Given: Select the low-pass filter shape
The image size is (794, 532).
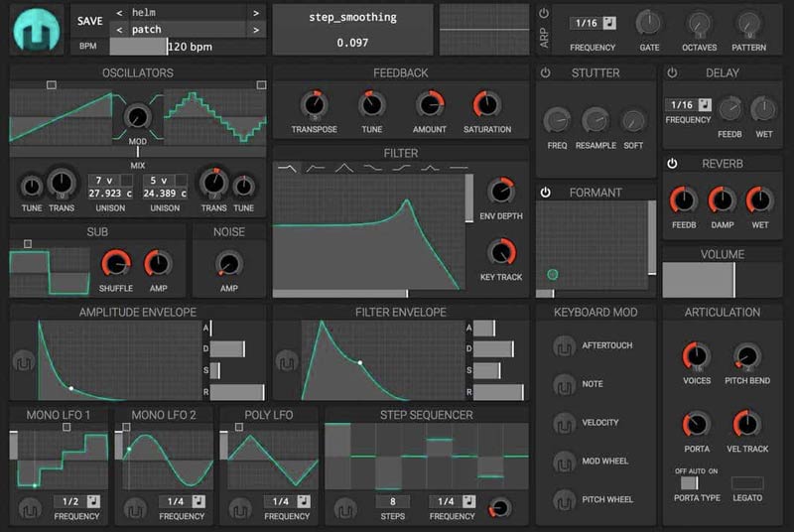Looking at the screenshot, I should click(x=287, y=168).
